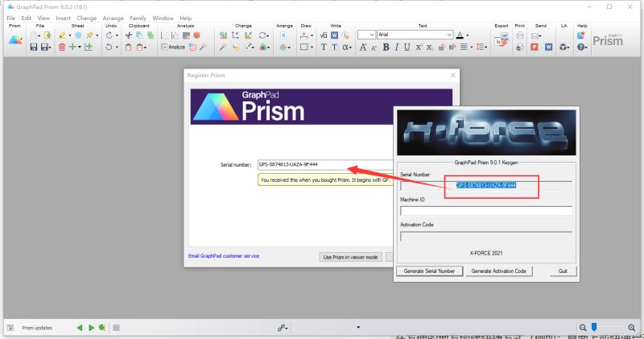The width and height of the screenshot is (644, 339).
Task: Click the green Previous sheet arrow in status bar
Action: pos(80,328)
